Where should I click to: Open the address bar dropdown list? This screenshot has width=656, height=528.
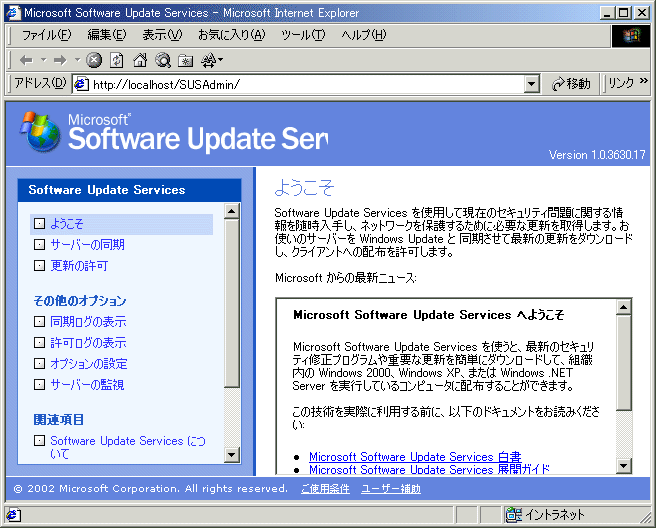531,84
